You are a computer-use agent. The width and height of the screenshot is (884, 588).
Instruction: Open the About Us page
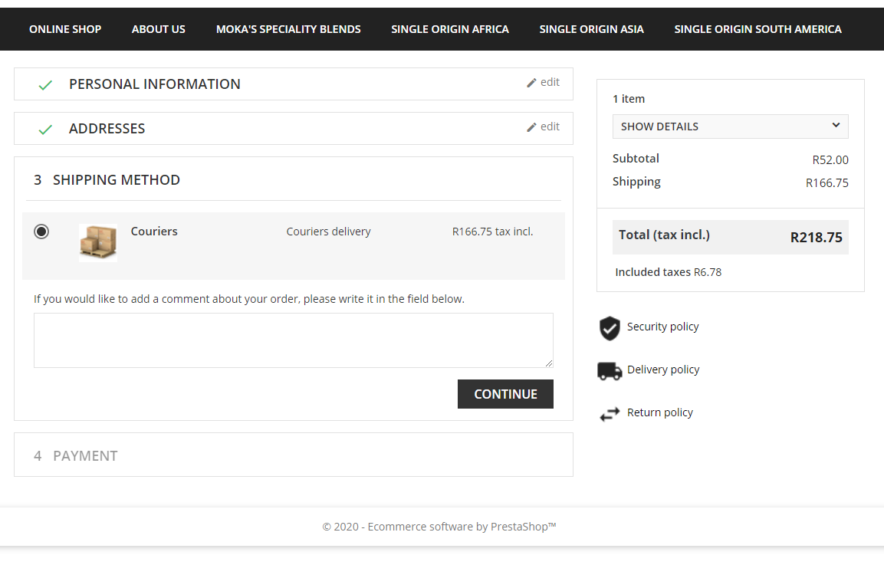point(159,29)
